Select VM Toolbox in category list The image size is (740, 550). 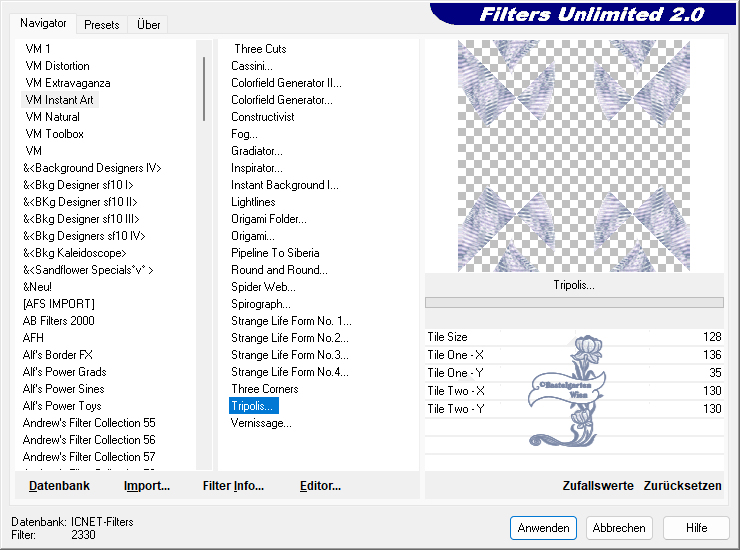point(54,134)
